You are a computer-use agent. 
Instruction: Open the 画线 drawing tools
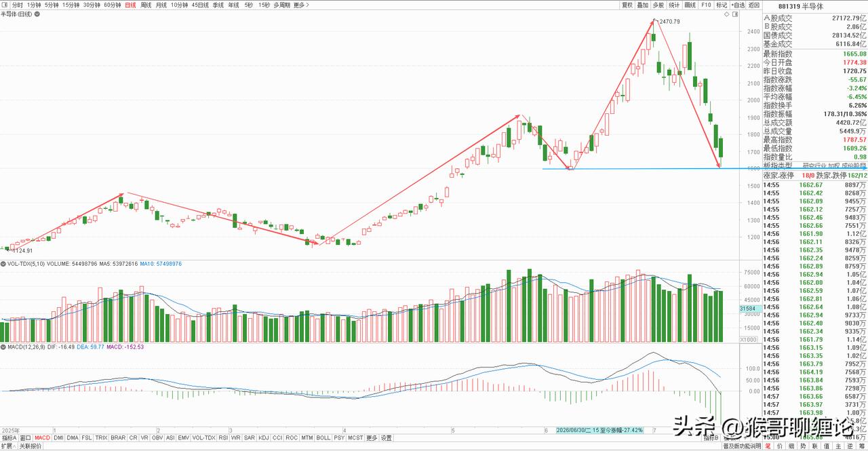(x=690, y=5)
